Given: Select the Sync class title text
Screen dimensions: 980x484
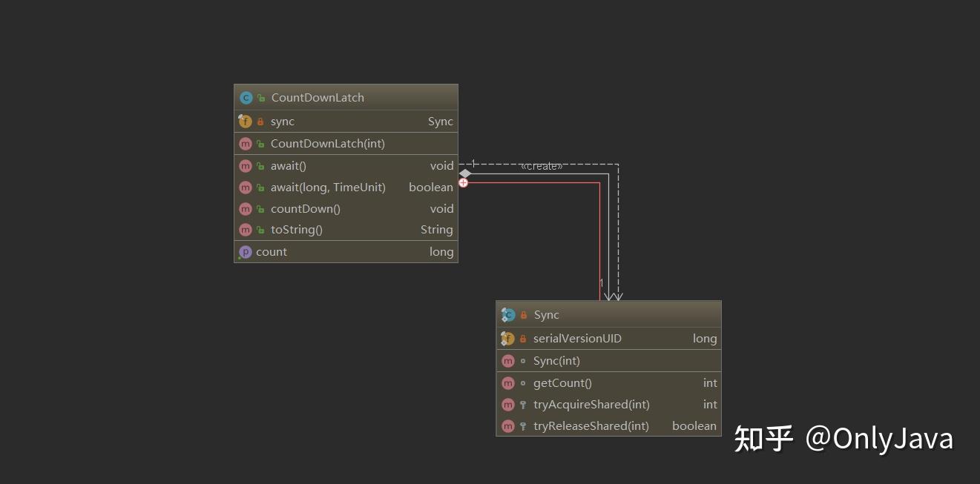Looking at the screenshot, I should click(x=547, y=315).
